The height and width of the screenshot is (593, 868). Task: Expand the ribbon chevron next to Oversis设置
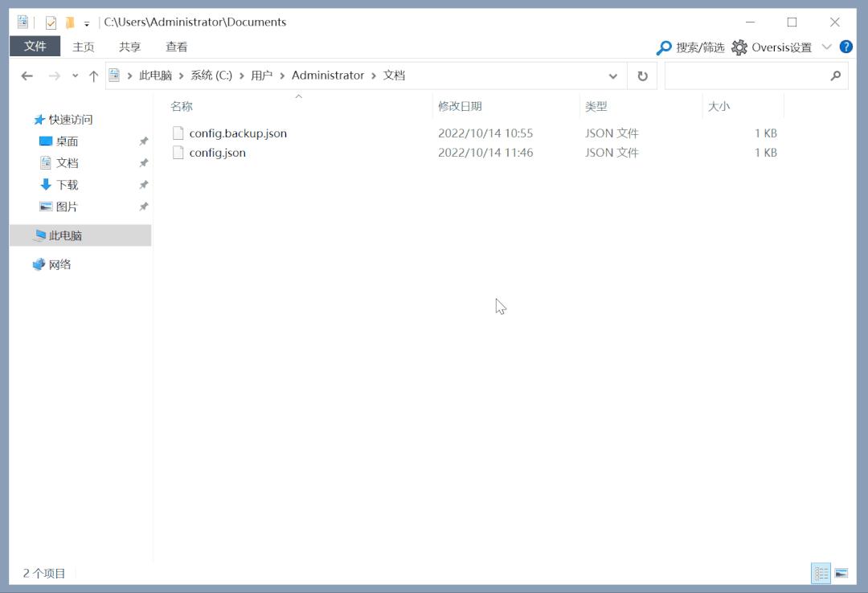(827, 47)
